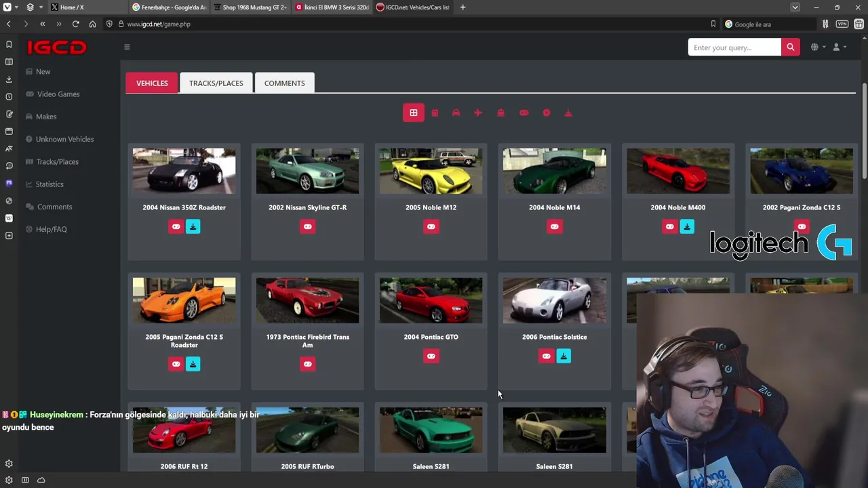Viewport: 868px width, 488px height.
Task: Select the all-vehicles grid filter icon
Action: point(413,113)
